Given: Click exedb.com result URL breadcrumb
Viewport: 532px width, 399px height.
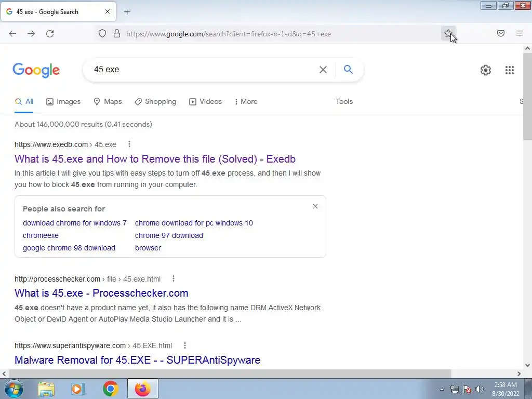Looking at the screenshot, I should tap(65, 144).
